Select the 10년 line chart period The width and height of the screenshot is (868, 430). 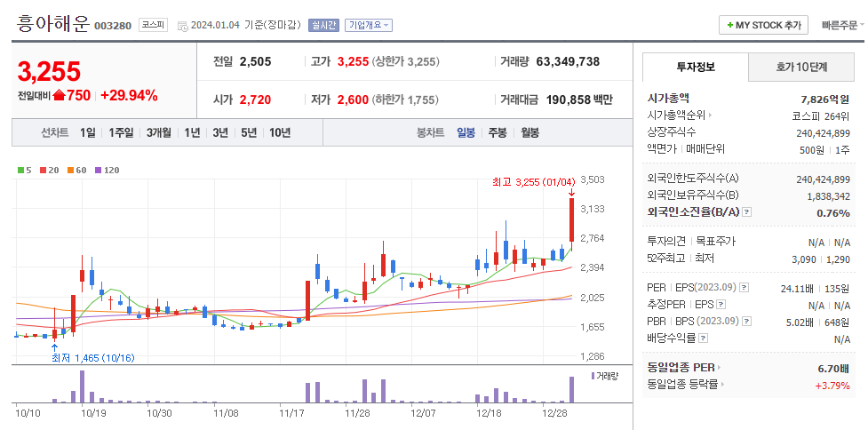tap(280, 132)
